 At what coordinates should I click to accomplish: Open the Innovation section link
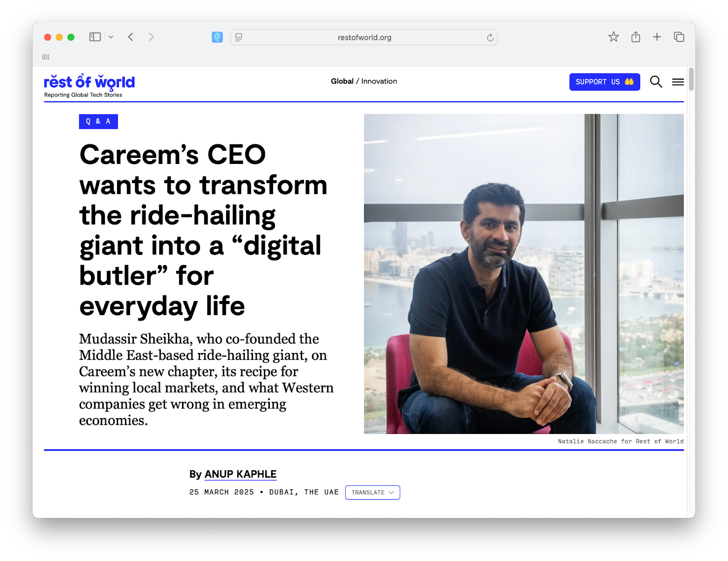379,81
